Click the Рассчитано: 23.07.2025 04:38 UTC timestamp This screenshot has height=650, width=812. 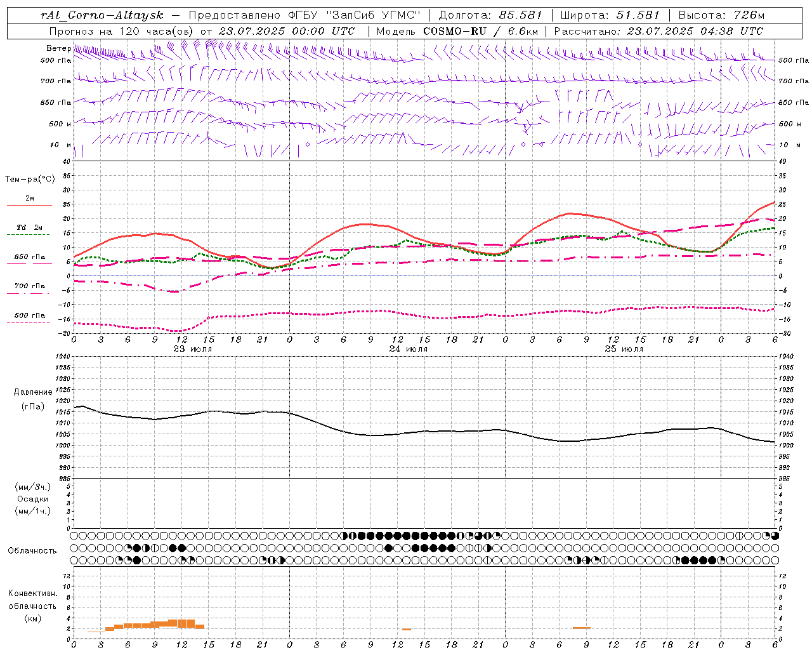658,31
